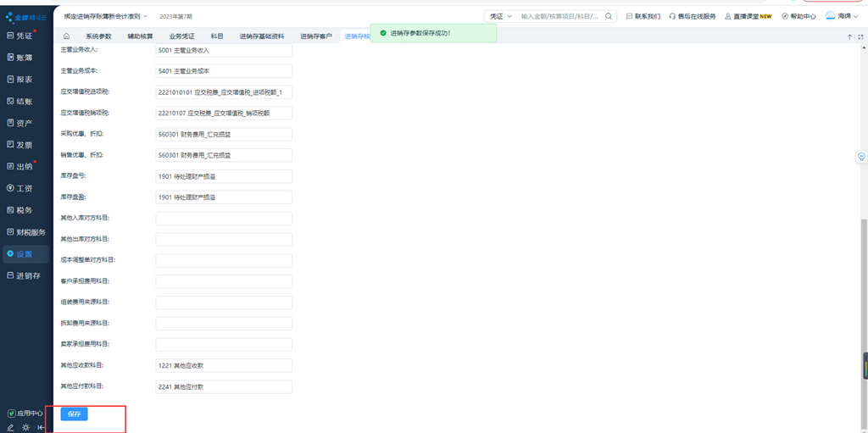The width and height of the screenshot is (868, 433).
Task: Click the 应交增值税进项税 account field
Action: [x=224, y=92]
